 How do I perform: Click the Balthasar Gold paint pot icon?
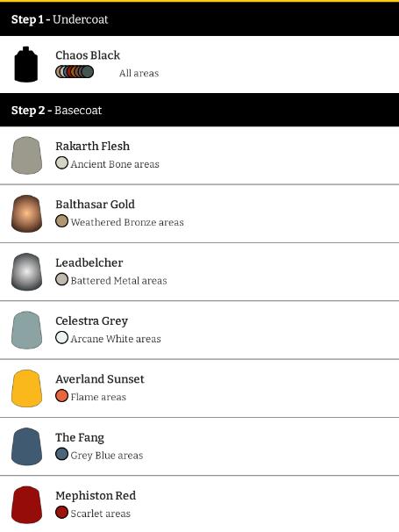click(26, 213)
